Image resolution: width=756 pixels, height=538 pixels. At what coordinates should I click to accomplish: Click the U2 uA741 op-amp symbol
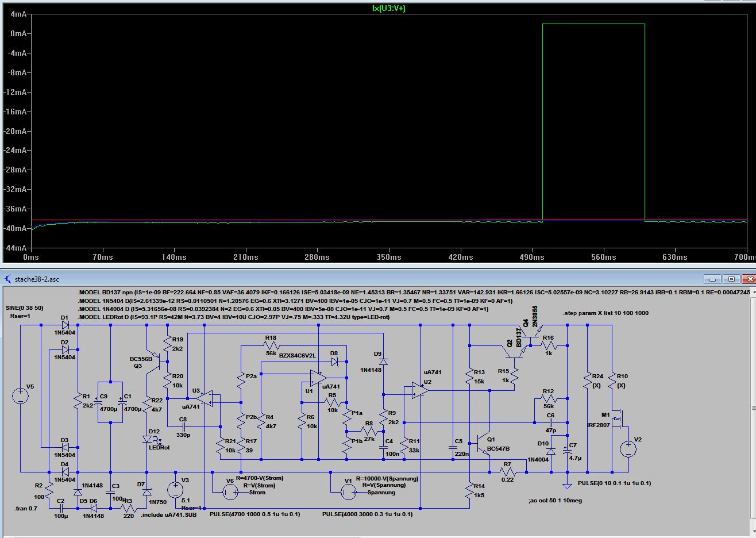pyautogui.click(x=420, y=390)
